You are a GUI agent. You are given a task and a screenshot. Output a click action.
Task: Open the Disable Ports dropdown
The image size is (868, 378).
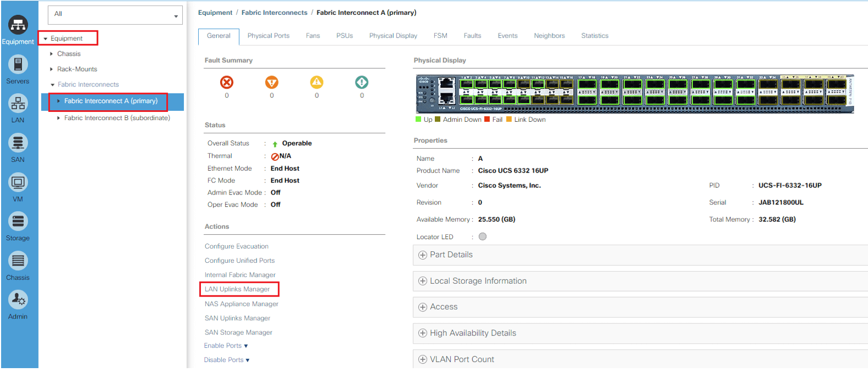[x=227, y=360]
